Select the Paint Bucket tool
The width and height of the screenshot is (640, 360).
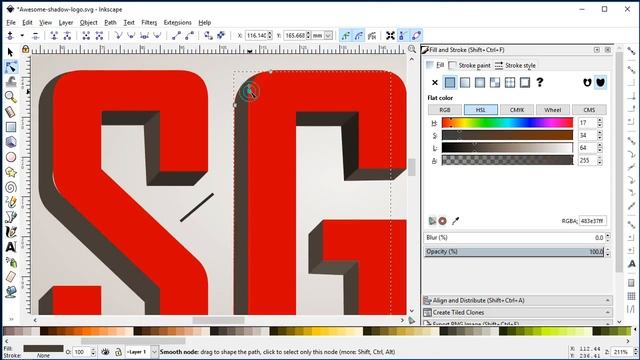pos(11,292)
